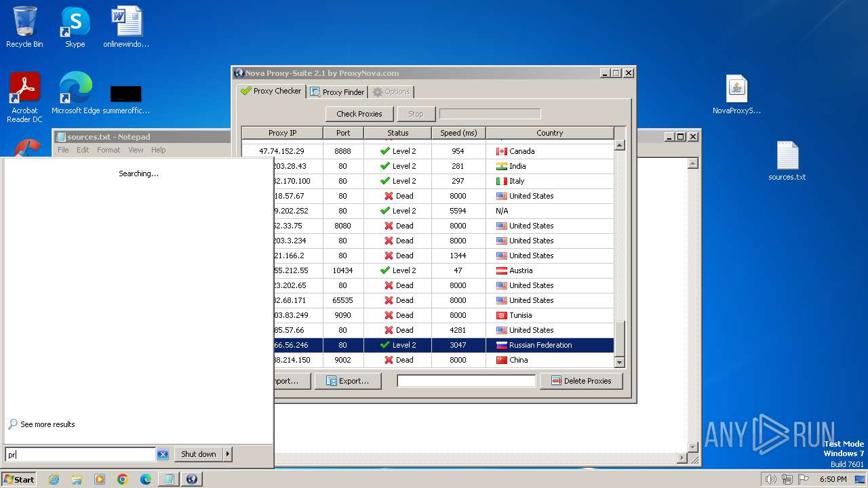Click the proxy list scrollbar thumb
Viewport: 868px width, 488px height.
[x=619, y=338]
